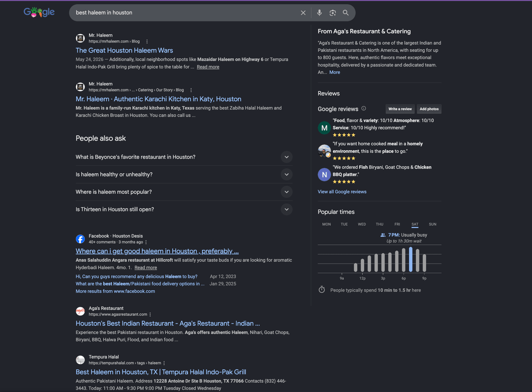Viewport: 532px width, 392px height.
Task: Expand "Is haleem healthy or unhealthy?" question
Action: pos(184,174)
